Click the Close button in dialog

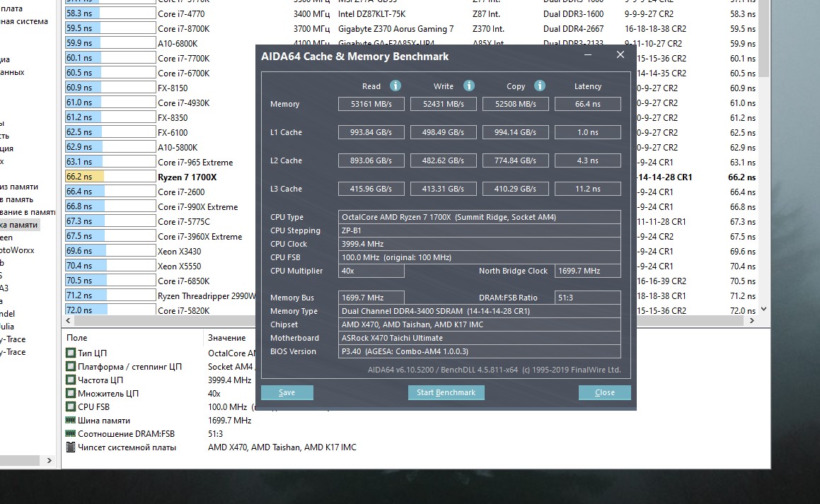click(604, 393)
